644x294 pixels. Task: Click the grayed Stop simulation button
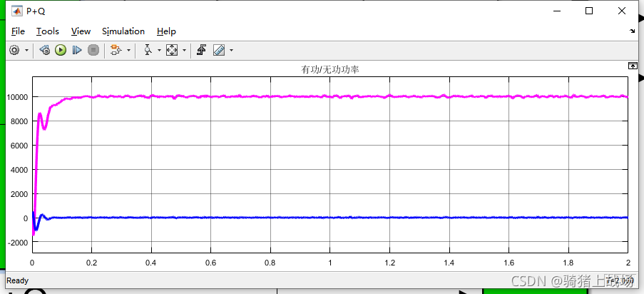93,50
